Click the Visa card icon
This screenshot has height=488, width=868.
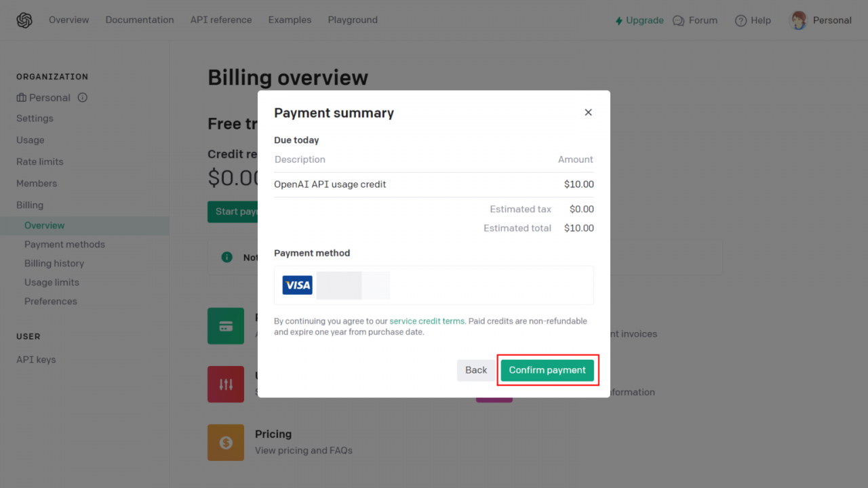297,285
